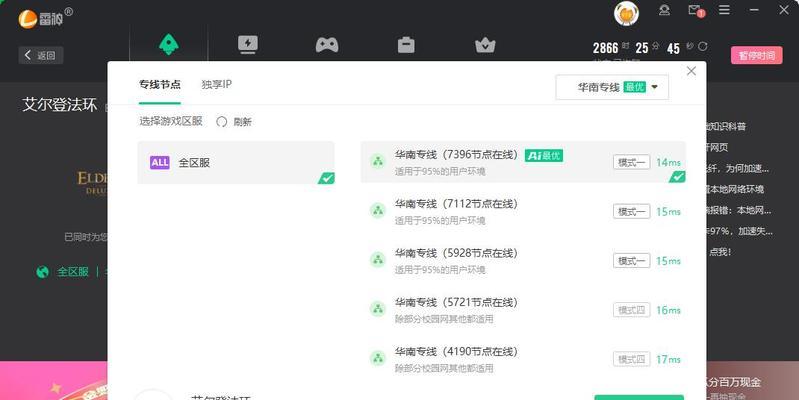Open the gamepad game library icon

[327, 45]
